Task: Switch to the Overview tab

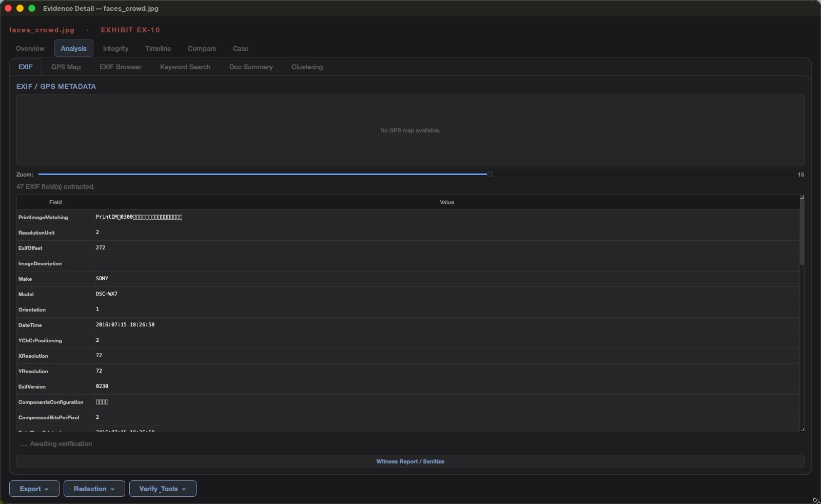Action: 30,48
